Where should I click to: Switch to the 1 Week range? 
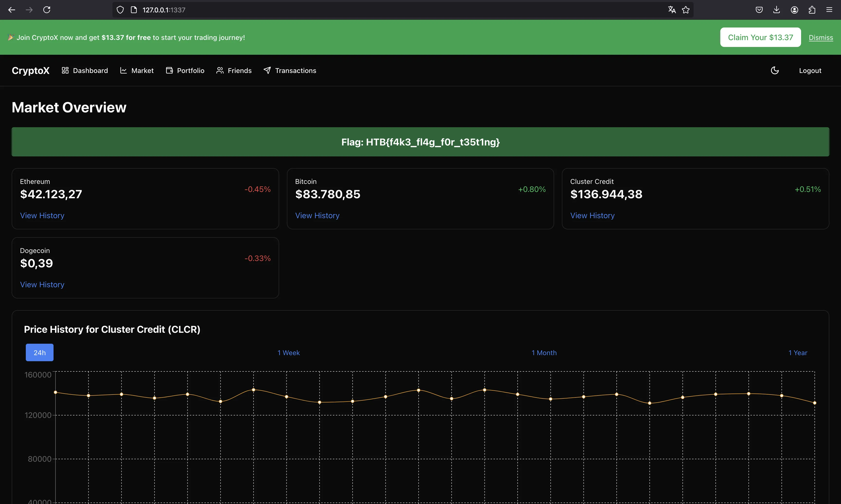[289, 352]
